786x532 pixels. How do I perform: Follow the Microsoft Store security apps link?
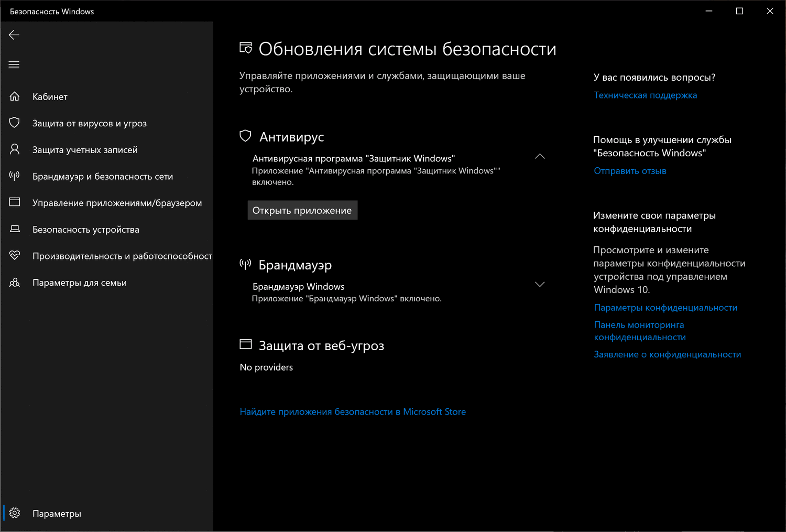click(x=353, y=412)
